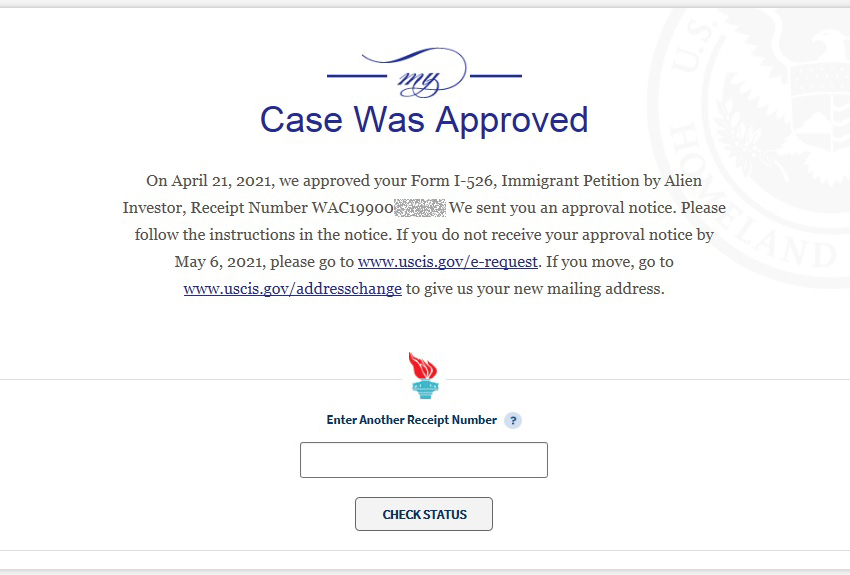Click the question mark help icon
850x575 pixels.
(513, 420)
